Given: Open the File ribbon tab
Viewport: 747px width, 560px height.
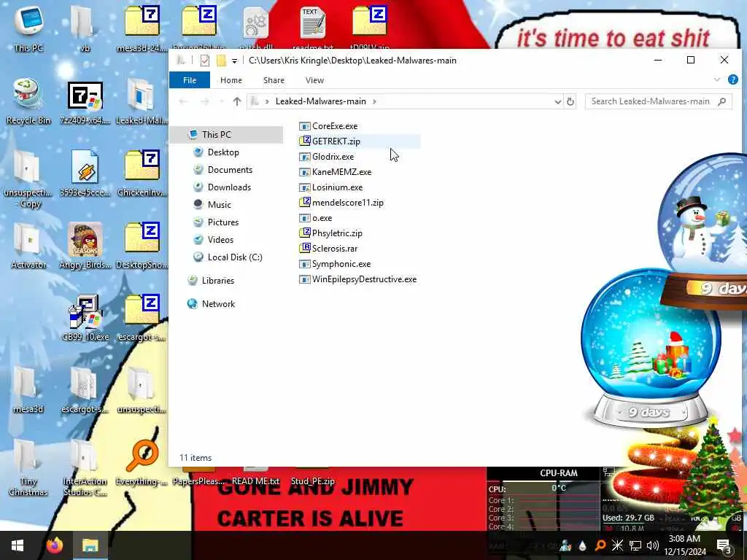Looking at the screenshot, I should [190, 80].
